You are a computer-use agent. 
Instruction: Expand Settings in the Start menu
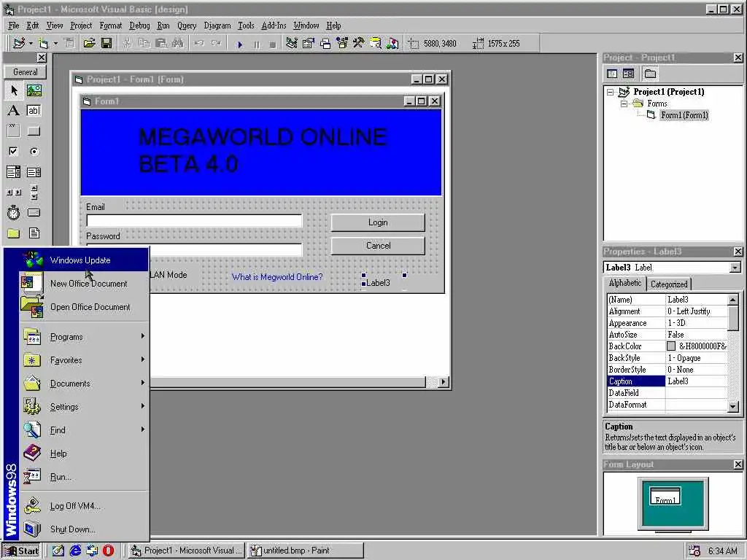(x=85, y=407)
